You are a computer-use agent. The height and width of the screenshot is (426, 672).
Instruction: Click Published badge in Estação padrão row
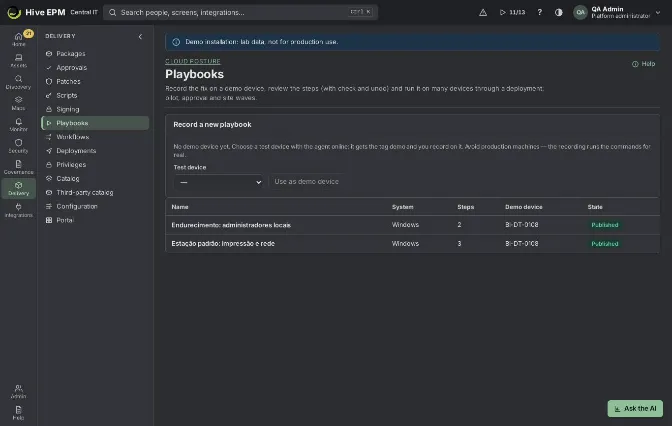pyautogui.click(x=605, y=244)
